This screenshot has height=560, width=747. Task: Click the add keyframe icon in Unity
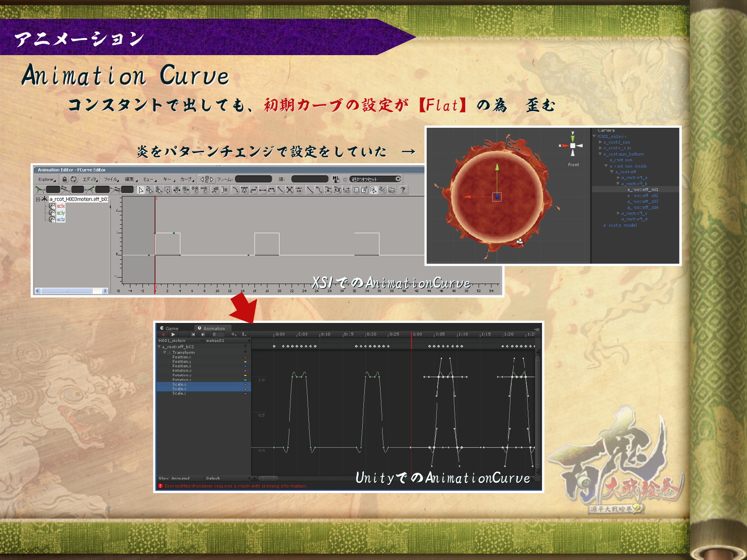coord(234,334)
